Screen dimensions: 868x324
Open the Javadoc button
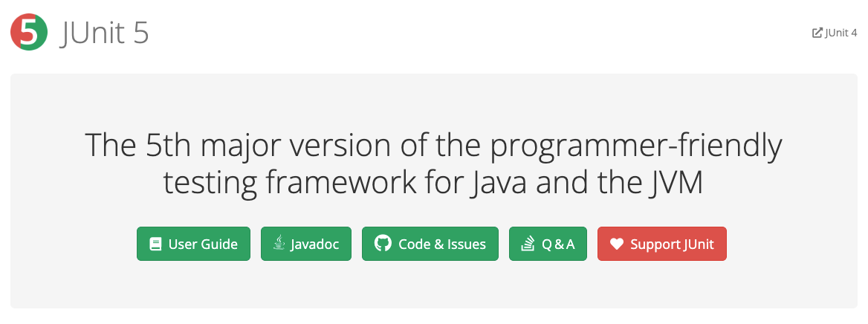(x=306, y=244)
